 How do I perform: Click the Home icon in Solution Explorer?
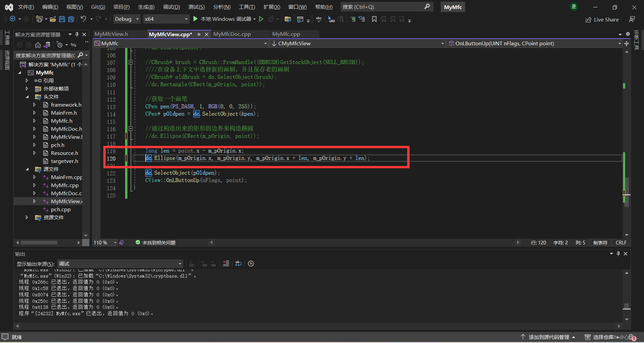click(38, 45)
